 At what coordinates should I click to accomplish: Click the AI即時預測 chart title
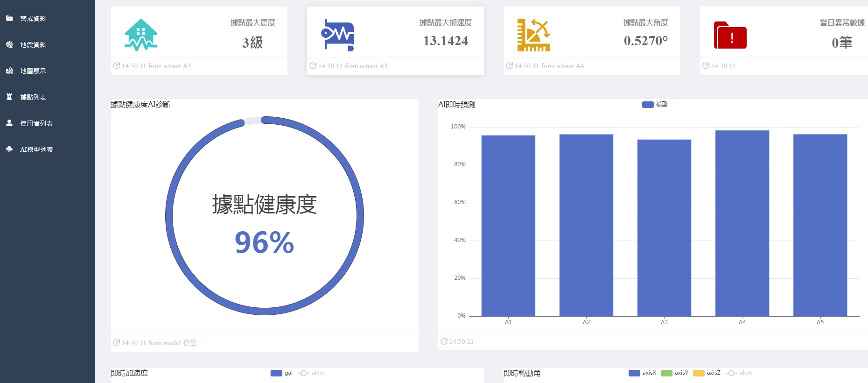coord(456,105)
